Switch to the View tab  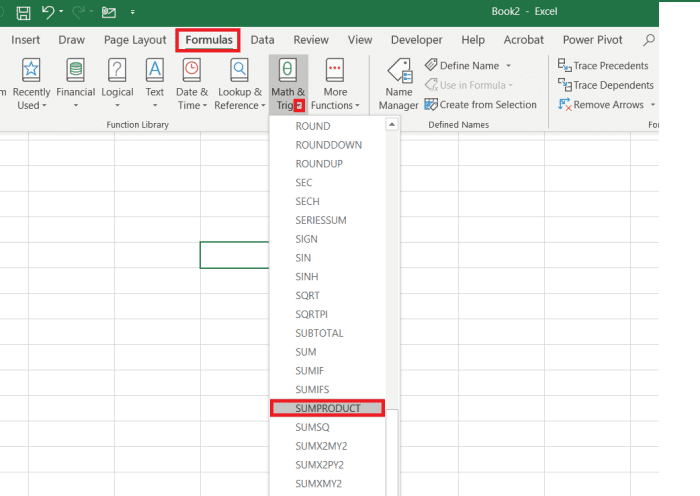360,40
